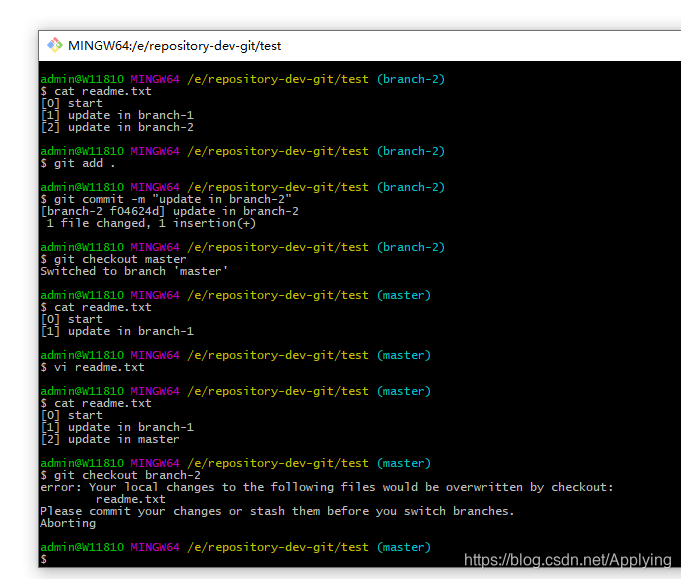This screenshot has width=681, height=579.
Task: Click the "Switched to branch 'master'" line
Action: pos(134,271)
